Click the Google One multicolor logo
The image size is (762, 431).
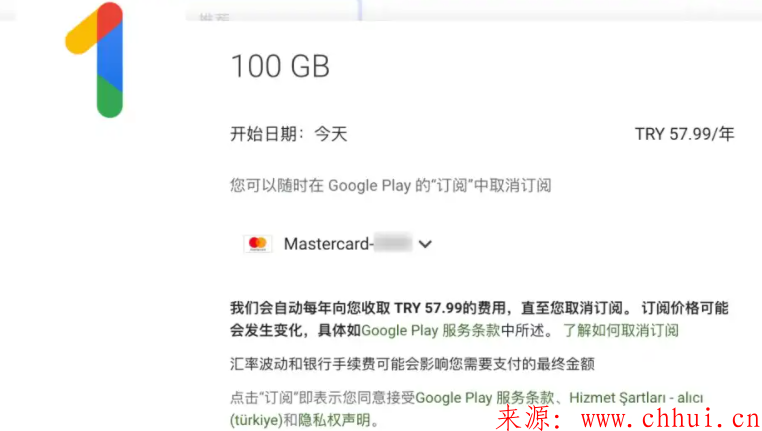tap(95, 60)
